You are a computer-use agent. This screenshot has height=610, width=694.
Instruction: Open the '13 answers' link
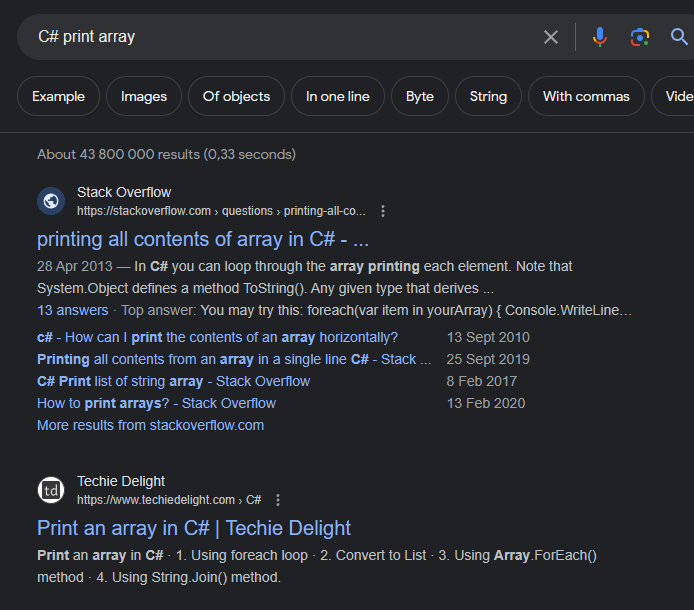pyautogui.click(x=73, y=310)
